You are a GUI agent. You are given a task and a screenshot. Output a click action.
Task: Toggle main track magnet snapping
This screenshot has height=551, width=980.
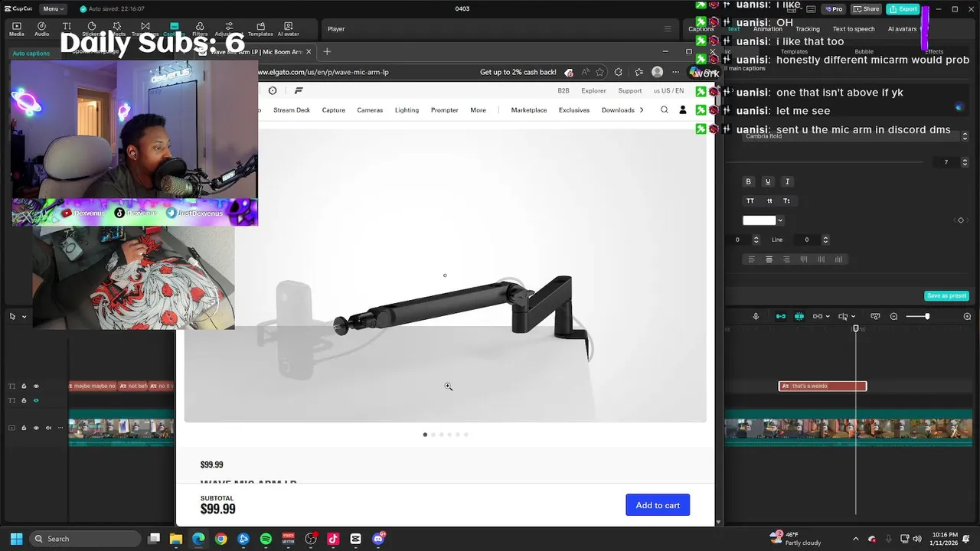point(781,316)
